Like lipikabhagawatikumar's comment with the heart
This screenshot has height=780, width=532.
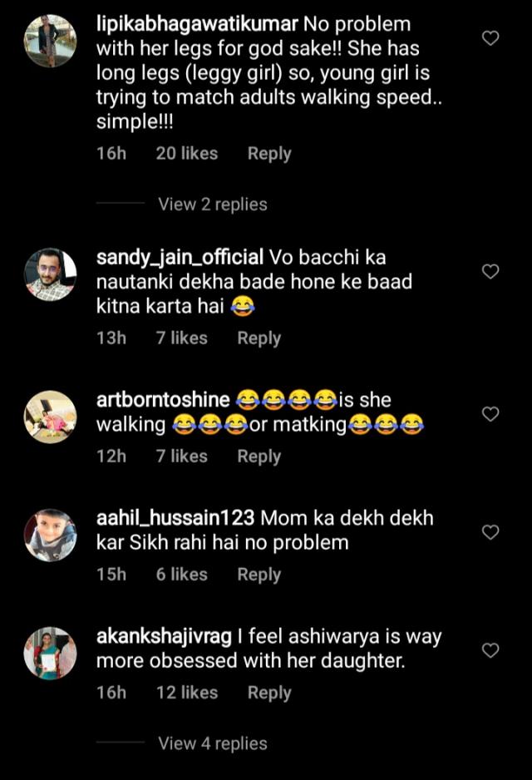[490, 37]
